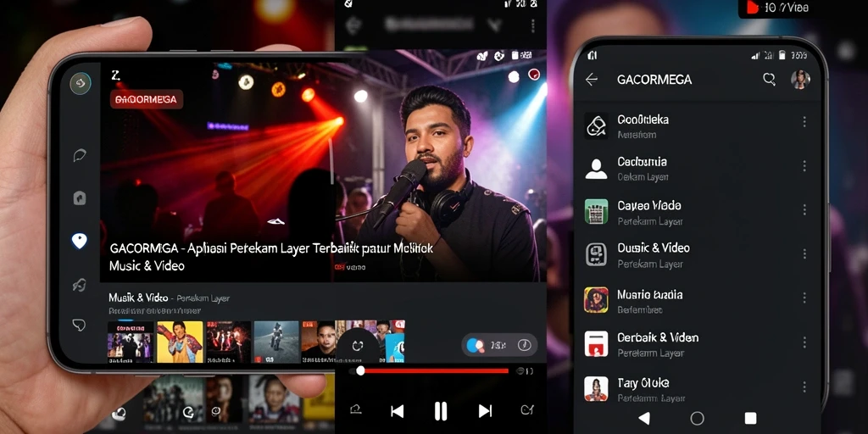868x434 pixels.
Task: Expand the chevron dropdown in the middle phone header
Action: point(494,25)
